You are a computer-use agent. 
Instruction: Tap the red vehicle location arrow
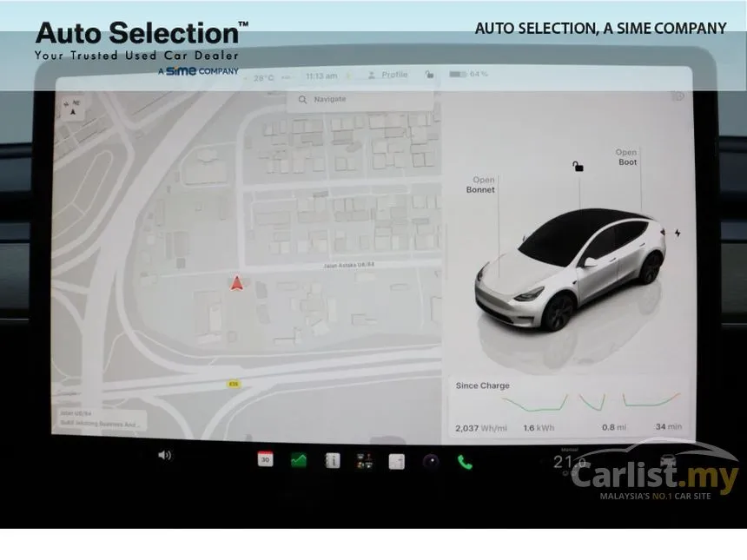tap(237, 283)
